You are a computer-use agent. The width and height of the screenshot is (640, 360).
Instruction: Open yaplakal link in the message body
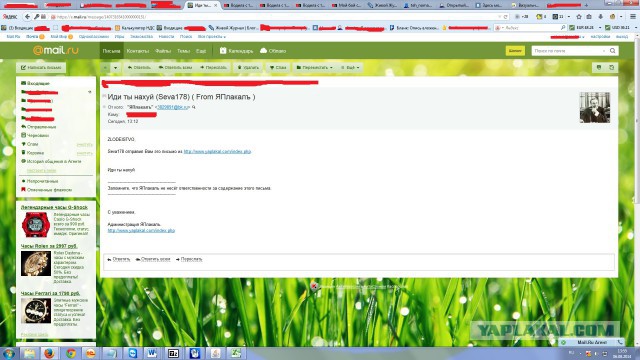click(x=217, y=151)
